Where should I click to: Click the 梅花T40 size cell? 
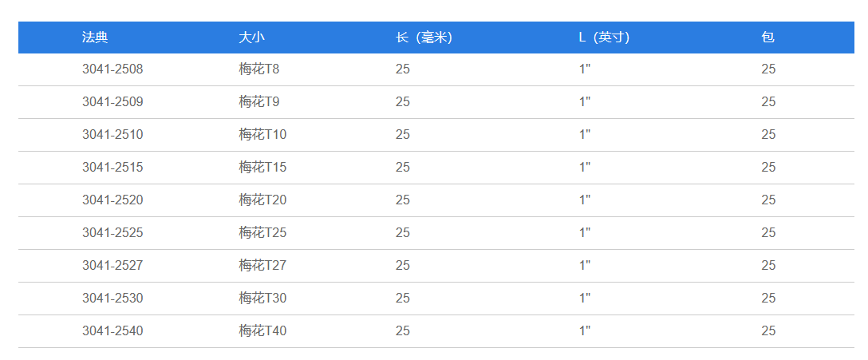point(262,331)
